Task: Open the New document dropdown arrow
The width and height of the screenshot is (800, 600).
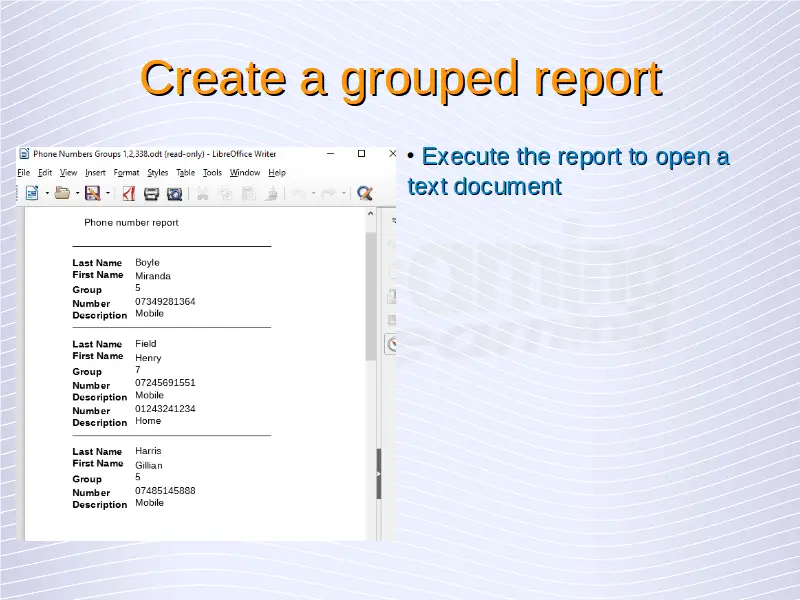Action: (47, 193)
